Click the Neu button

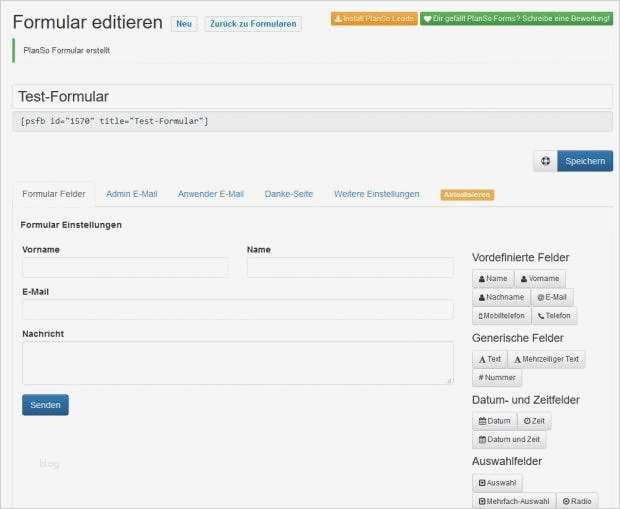point(184,24)
